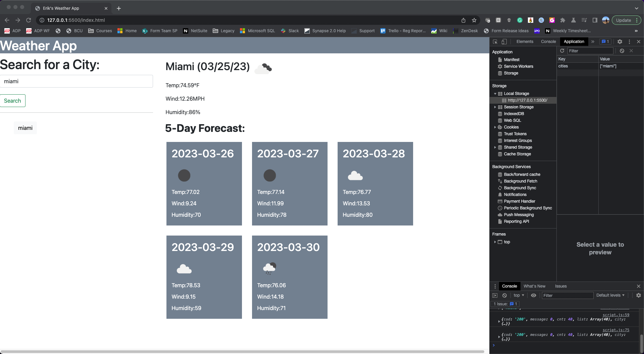Viewport: 644px width, 354px height.
Task: Refresh the local storage key list
Action: 562,51
